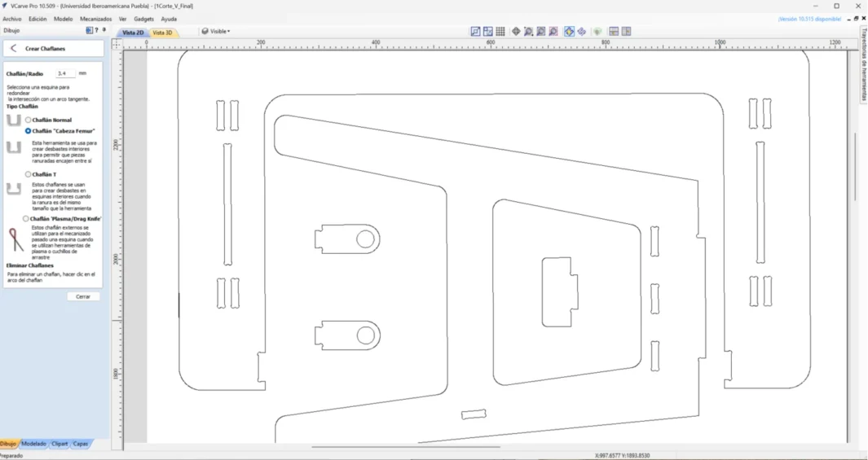Click the blue diamond smart snapping icon
This screenshot has height=460, width=868.
pos(582,32)
